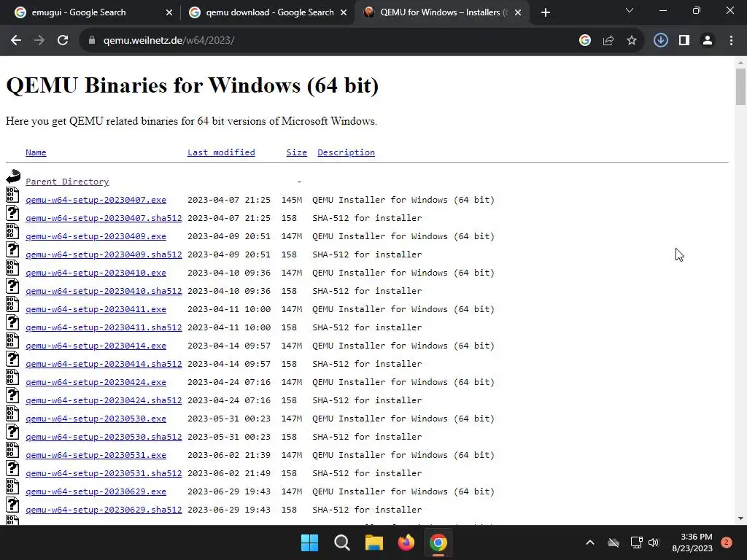Screen dimensions: 747x560
Task: Launch Firefox from the taskbar
Action: pyautogui.click(x=406, y=542)
